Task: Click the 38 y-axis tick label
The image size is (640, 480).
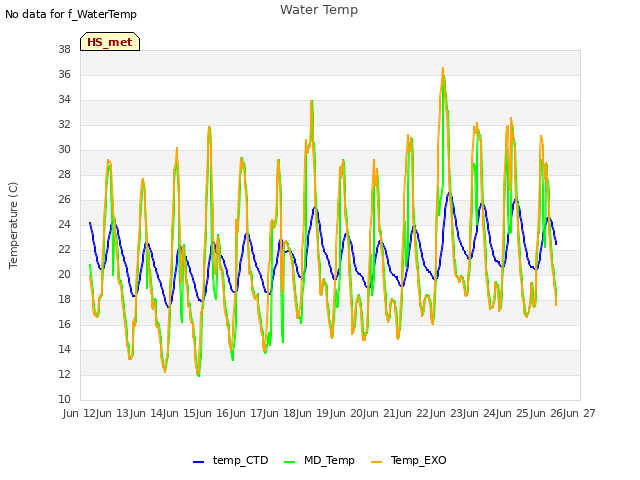Action: tap(64, 49)
